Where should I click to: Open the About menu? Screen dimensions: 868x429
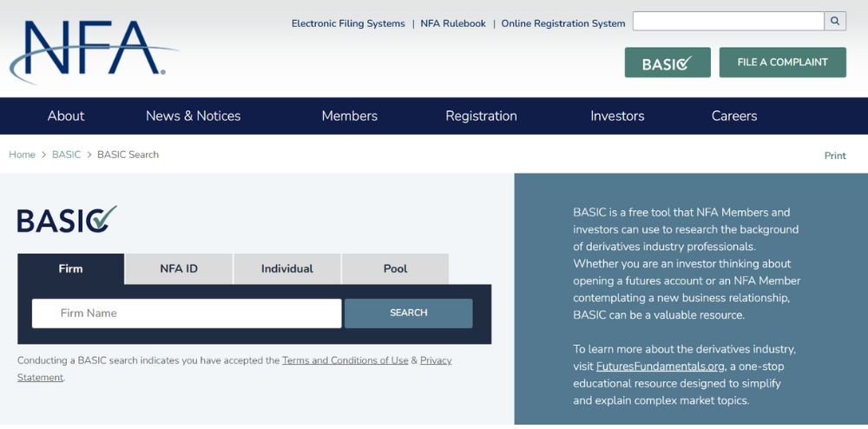coord(66,115)
